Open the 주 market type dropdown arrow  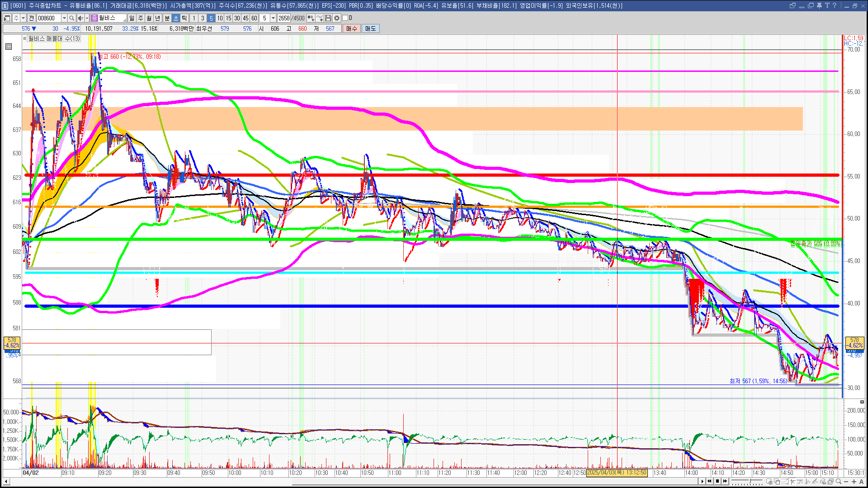coord(23,18)
